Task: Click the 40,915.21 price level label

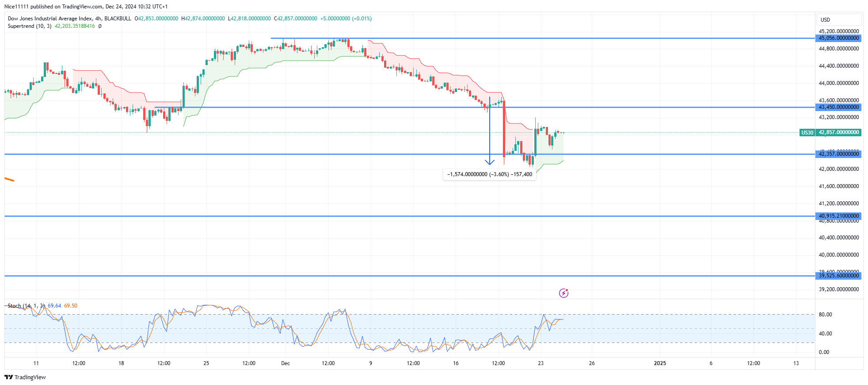Action: click(838, 216)
